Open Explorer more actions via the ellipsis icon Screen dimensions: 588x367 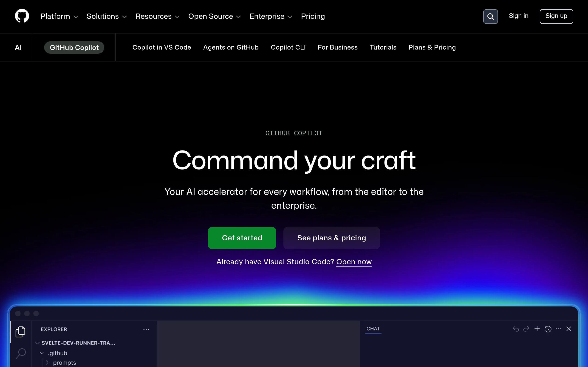pyautogui.click(x=146, y=329)
